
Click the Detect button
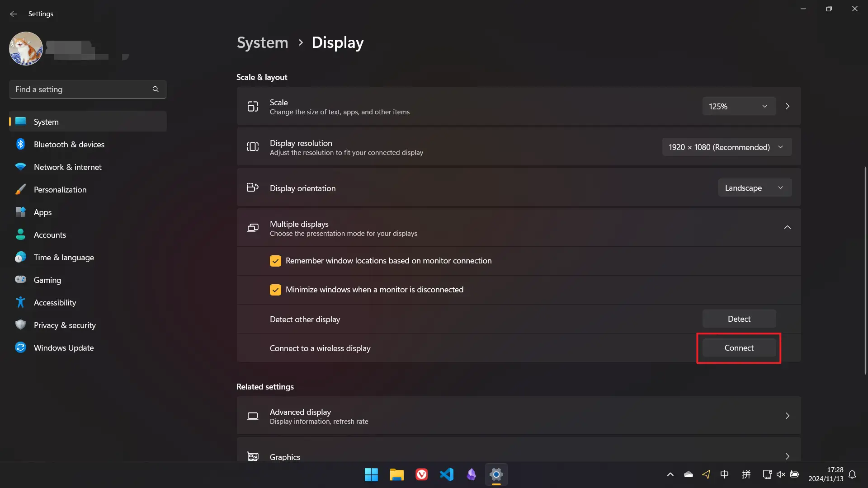click(739, 319)
